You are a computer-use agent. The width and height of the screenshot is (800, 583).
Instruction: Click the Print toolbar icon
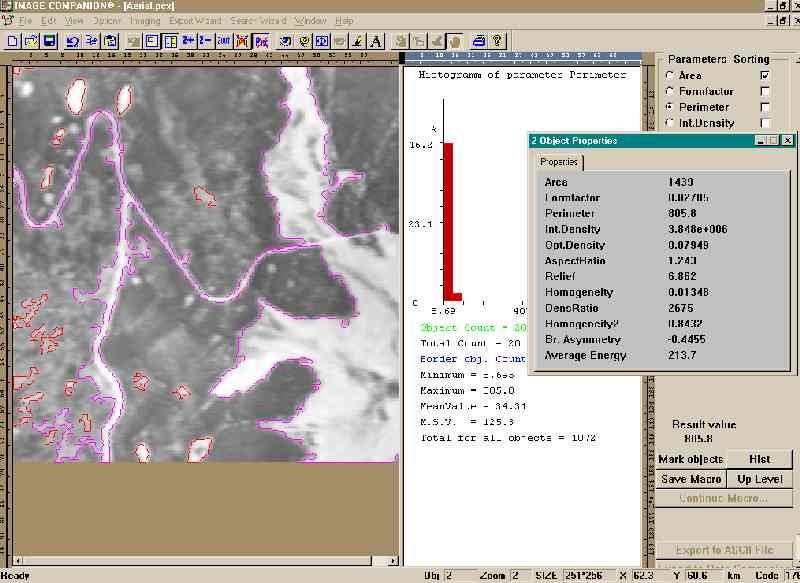tap(478, 41)
